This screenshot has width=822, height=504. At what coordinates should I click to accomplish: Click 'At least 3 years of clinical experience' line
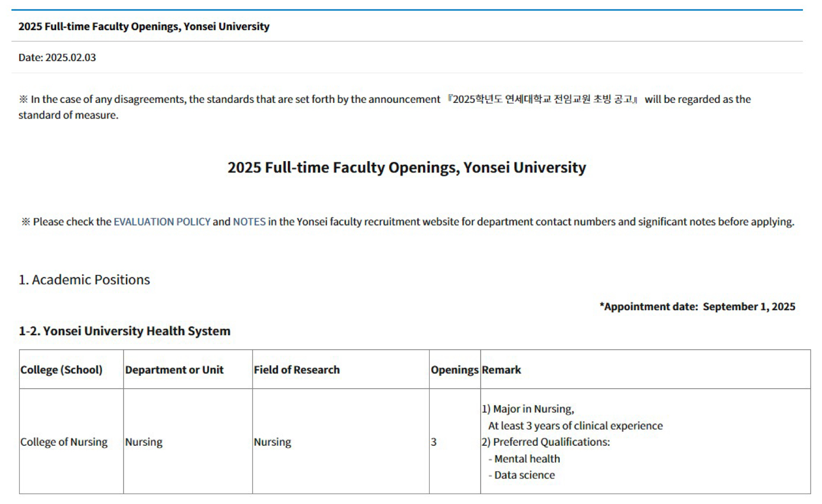pos(575,426)
